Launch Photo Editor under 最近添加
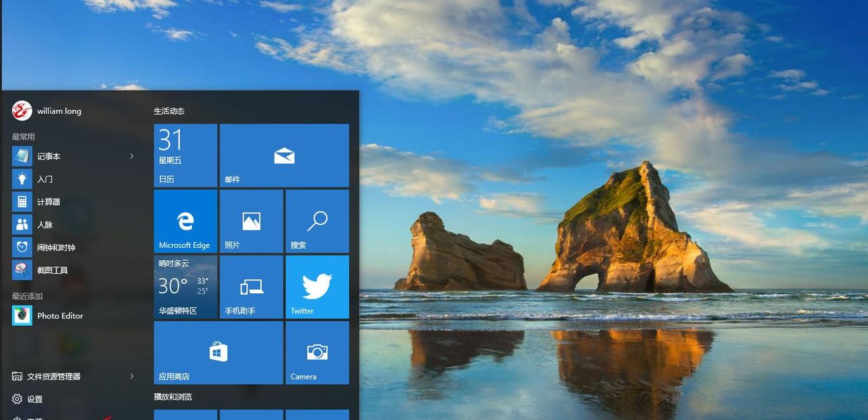Image resolution: width=868 pixels, height=420 pixels. point(60,316)
